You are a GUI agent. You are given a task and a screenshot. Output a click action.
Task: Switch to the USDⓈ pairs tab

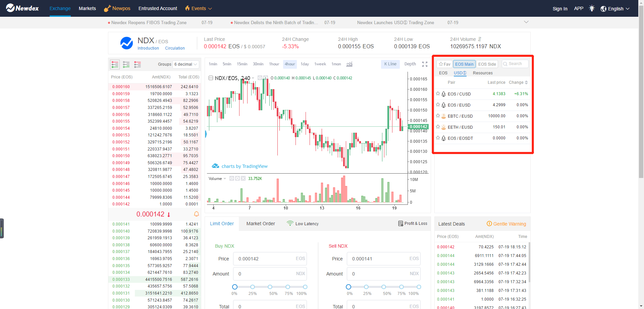tap(460, 73)
